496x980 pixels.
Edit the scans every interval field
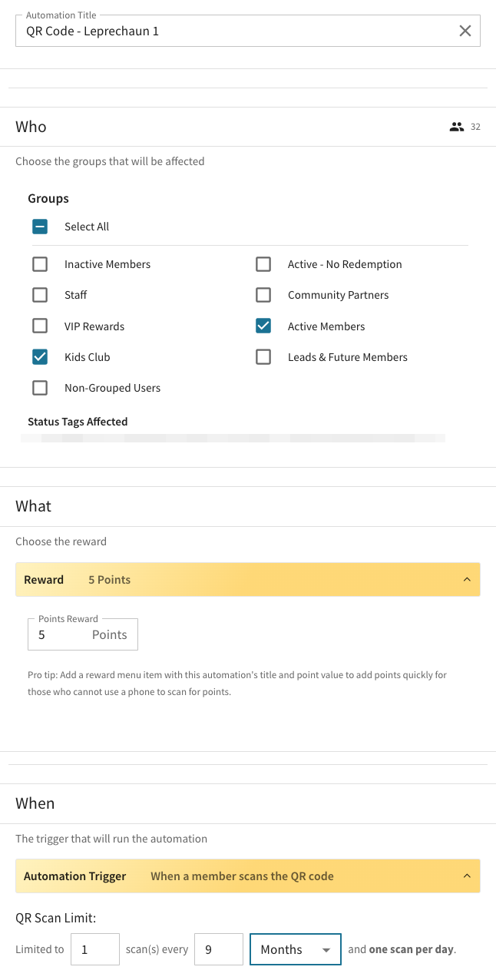tap(219, 949)
